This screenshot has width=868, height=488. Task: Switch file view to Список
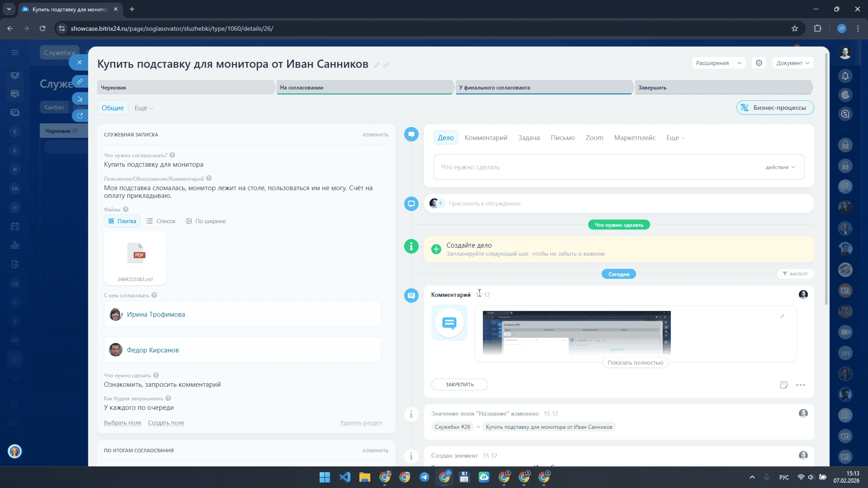pos(161,221)
